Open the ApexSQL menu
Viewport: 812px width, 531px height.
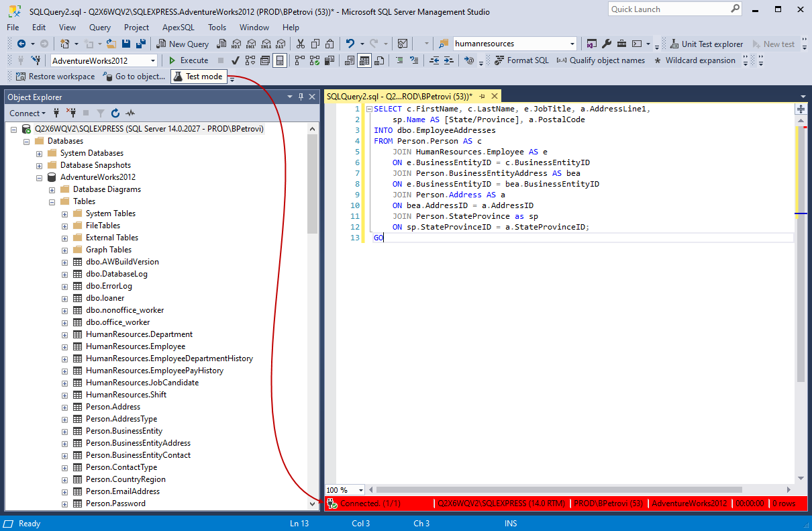tap(179, 28)
